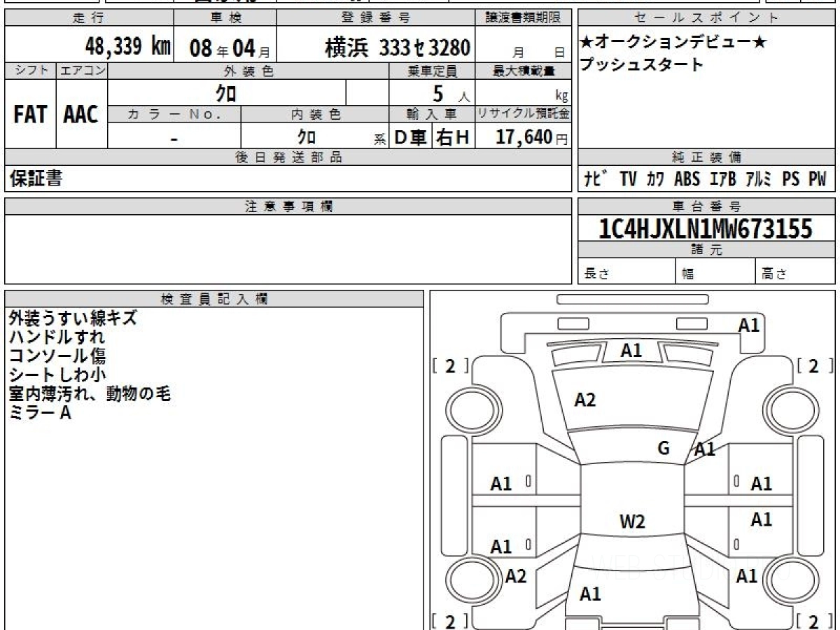
Task: Click the 諸元 header
Action: 706,250
